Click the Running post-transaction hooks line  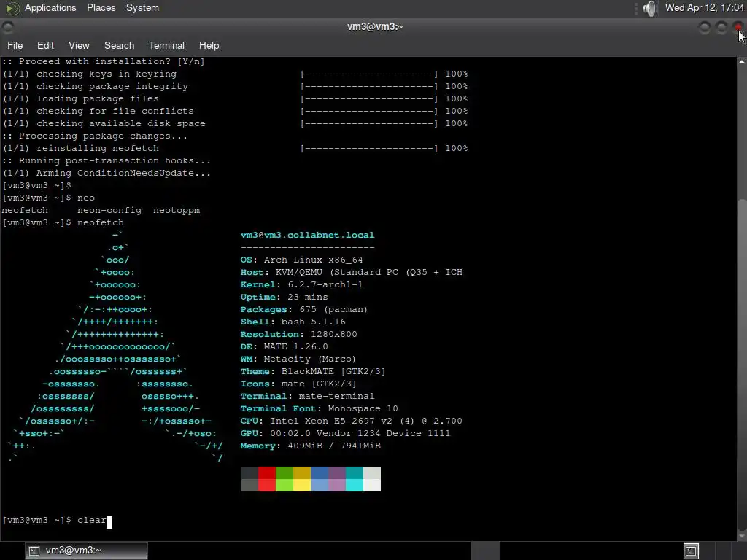point(107,161)
